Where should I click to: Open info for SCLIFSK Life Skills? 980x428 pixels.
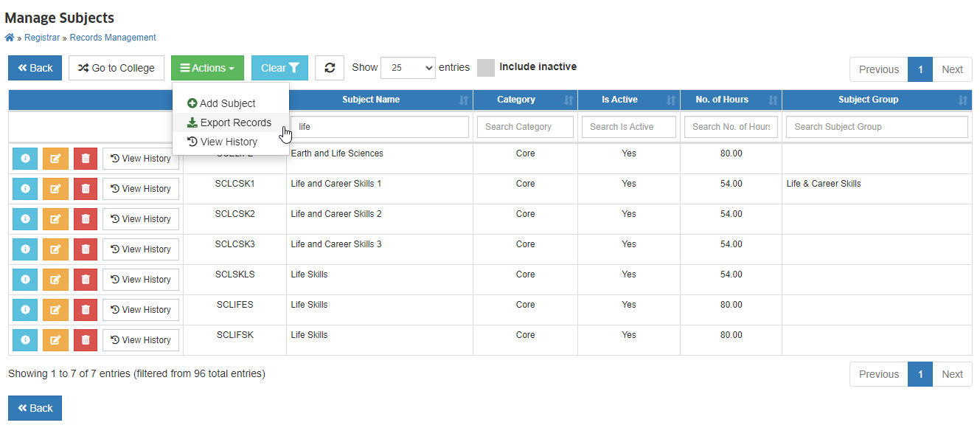[25, 340]
